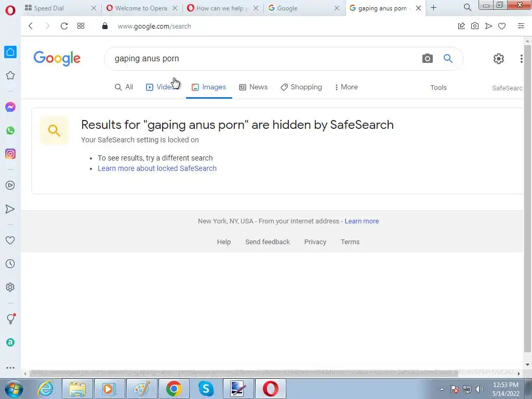Open sidebar setup three dots
Screen dimensions: 532x399
pyautogui.click(x=10, y=367)
